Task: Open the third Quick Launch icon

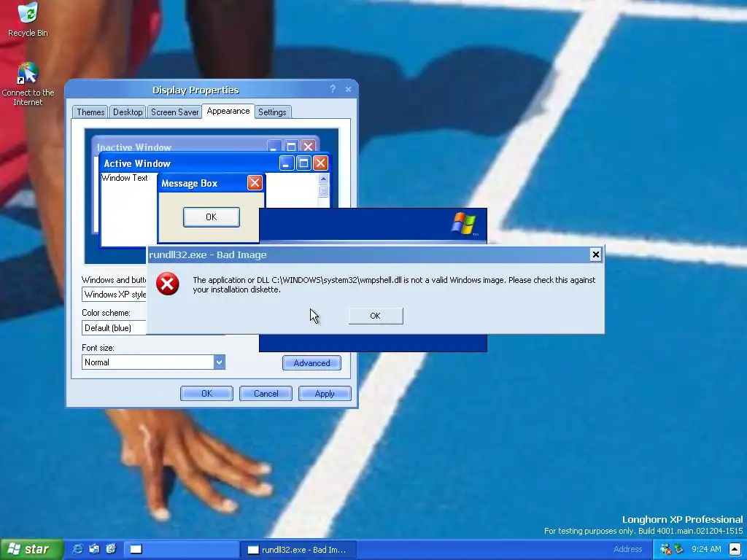Action: click(112, 549)
